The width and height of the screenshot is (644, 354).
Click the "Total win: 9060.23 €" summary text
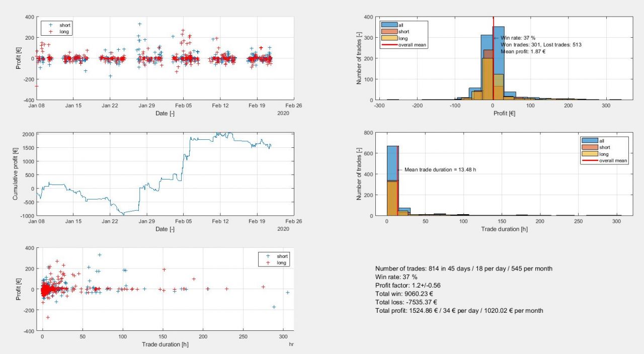tap(405, 294)
